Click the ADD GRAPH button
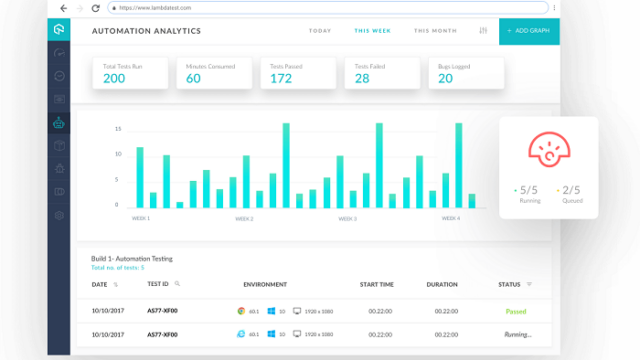The image size is (640, 360). [x=529, y=31]
